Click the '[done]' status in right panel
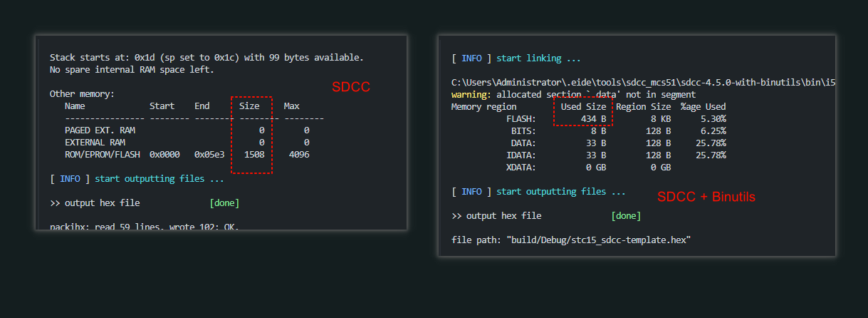Screen dimensions: 868x318 click(x=626, y=216)
